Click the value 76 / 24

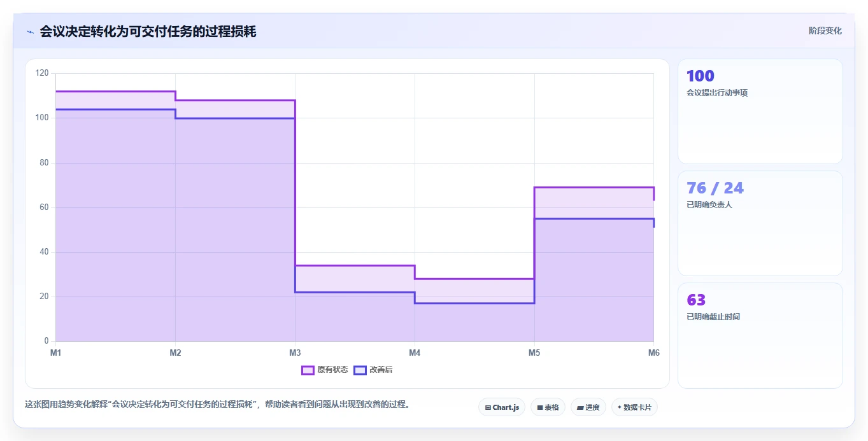[x=715, y=188]
